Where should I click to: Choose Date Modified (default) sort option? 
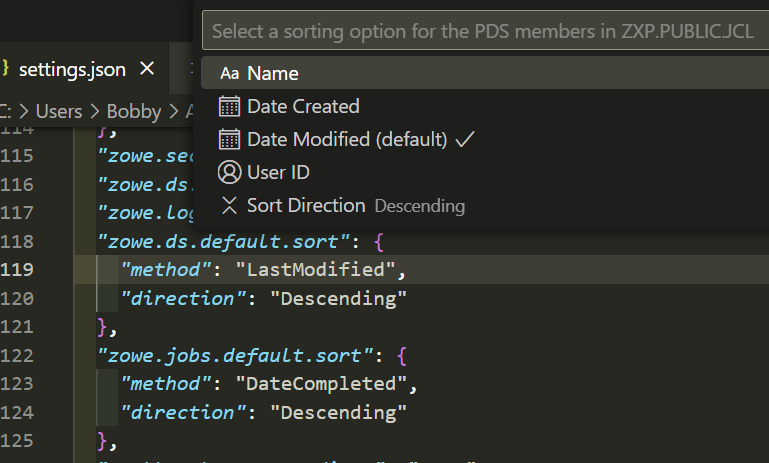pos(486,139)
